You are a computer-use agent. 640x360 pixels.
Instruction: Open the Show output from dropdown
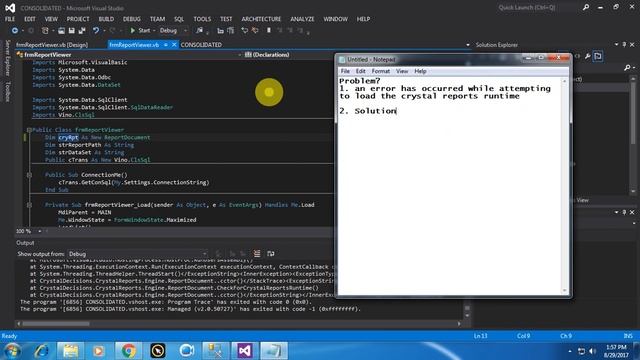pyautogui.click(x=138, y=254)
